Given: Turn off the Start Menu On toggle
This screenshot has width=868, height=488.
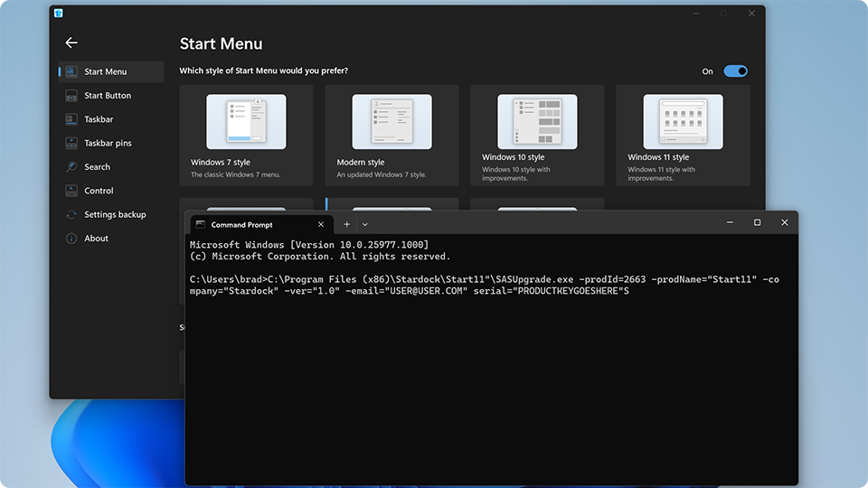Looking at the screenshot, I should [736, 70].
